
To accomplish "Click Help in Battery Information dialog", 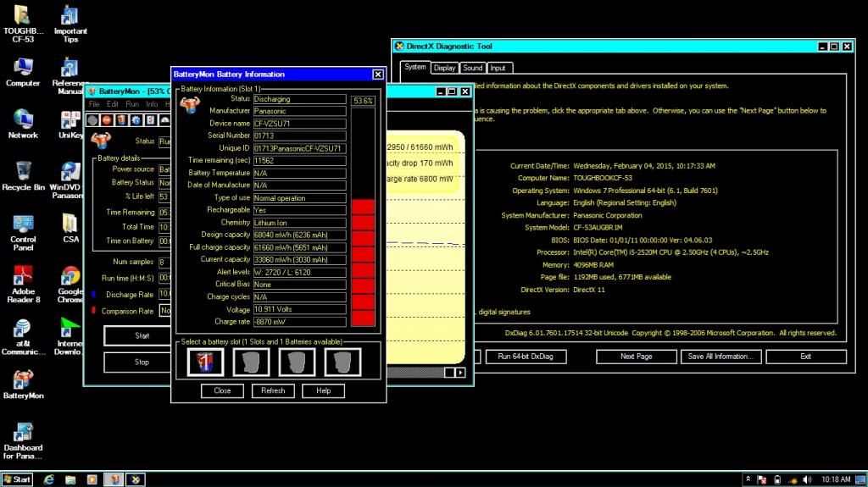I will [x=323, y=390].
